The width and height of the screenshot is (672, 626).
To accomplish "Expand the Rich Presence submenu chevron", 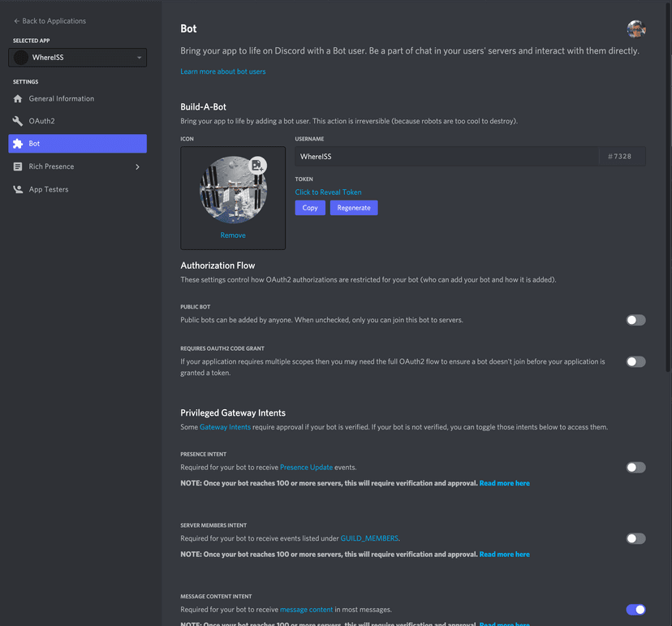I will click(x=138, y=166).
